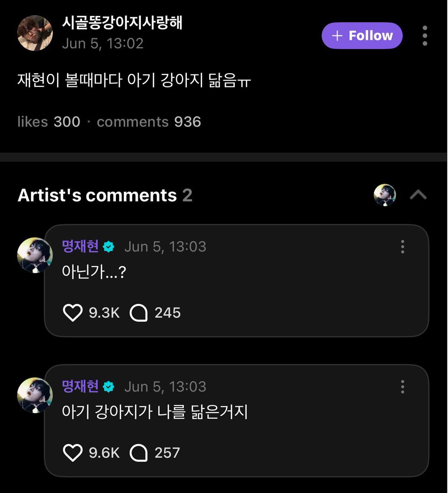Image resolution: width=448 pixels, height=493 pixels.
Task: Tap the small artist avatar beside the chevron
Action: tap(385, 195)
